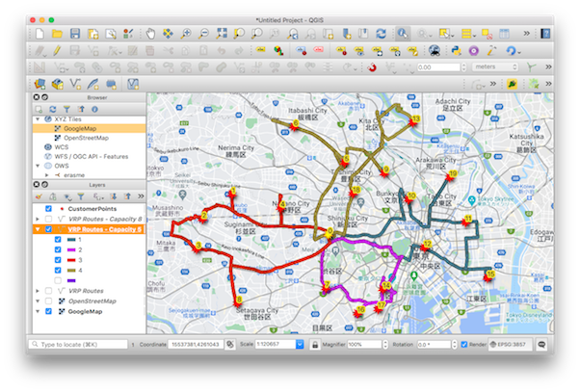Select the Pan Map hand tool

[150, 34]
